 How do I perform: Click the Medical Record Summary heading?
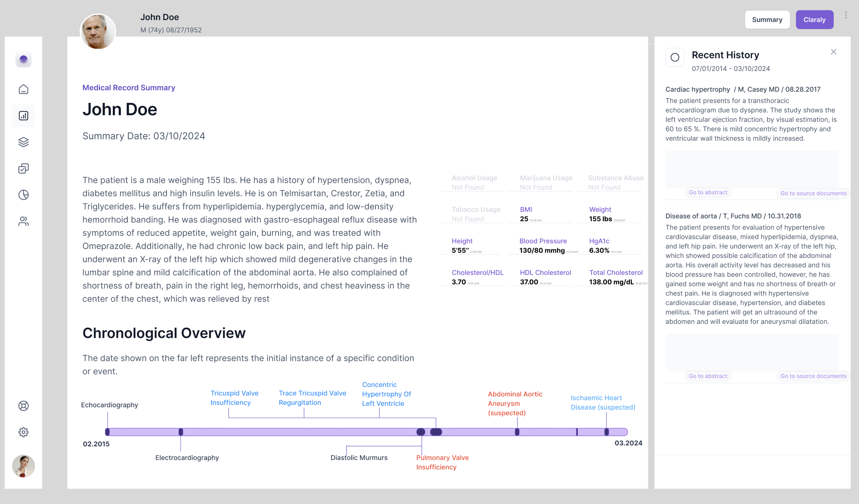tap(129, 88)
